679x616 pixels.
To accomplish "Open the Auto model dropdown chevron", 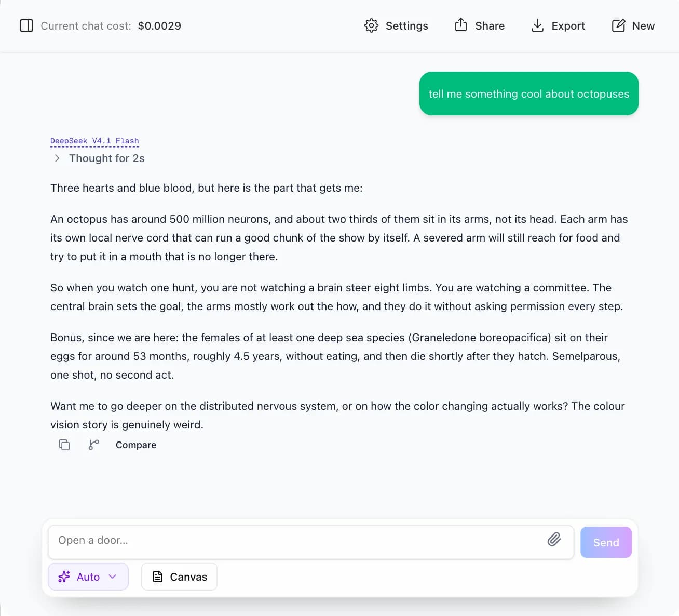I will (x=113, y=577).
